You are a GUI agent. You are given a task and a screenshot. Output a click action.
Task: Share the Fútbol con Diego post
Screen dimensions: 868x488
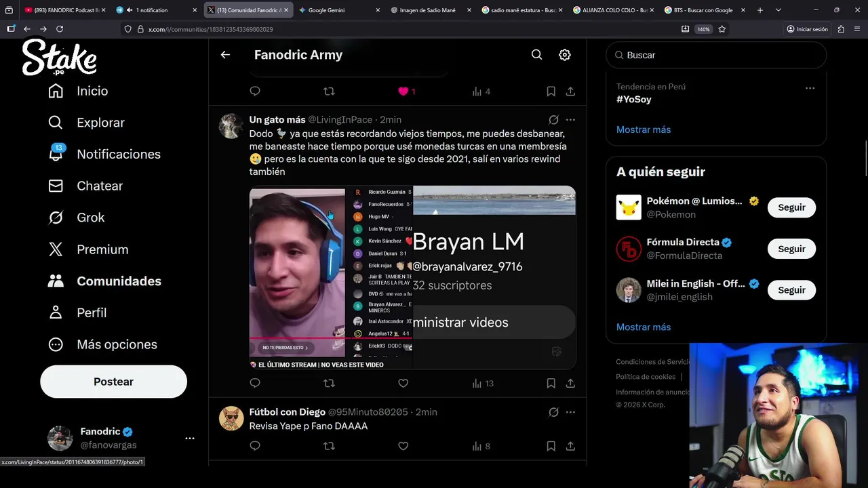pos(570,446)
